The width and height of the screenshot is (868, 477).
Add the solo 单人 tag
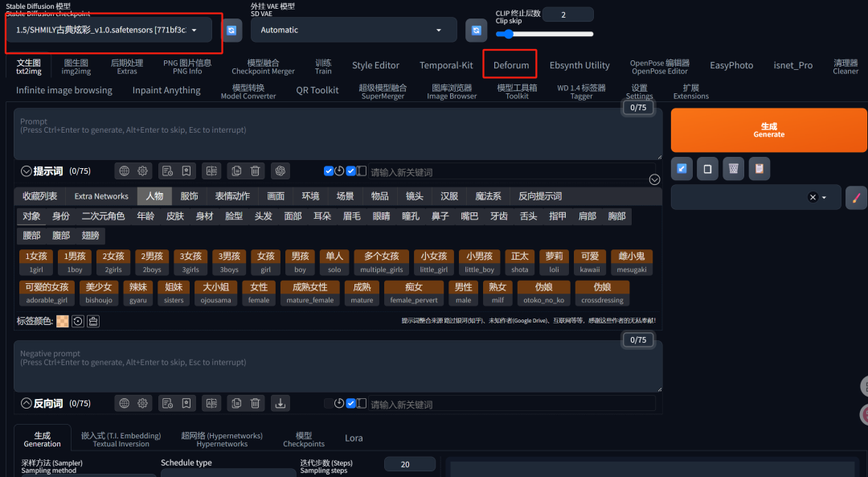tap(334, 262)
